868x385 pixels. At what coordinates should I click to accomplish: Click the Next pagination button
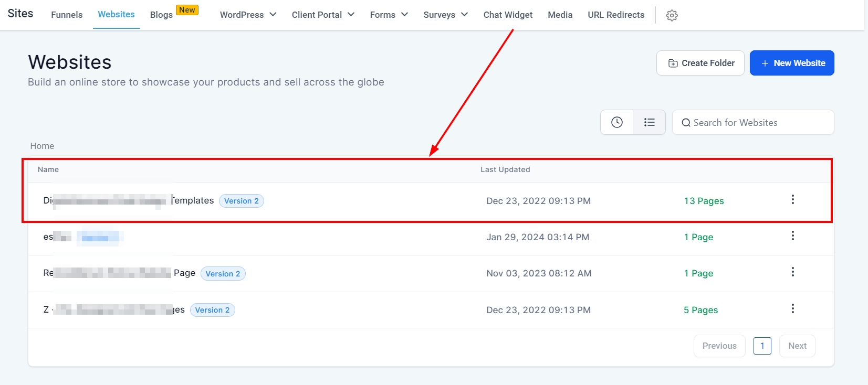(x=797, y=346)
